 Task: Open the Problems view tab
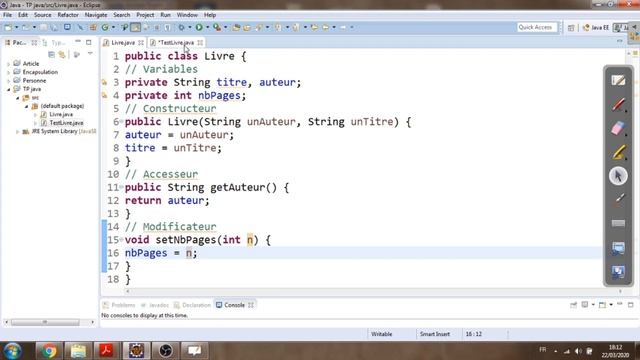coord(119,305)
